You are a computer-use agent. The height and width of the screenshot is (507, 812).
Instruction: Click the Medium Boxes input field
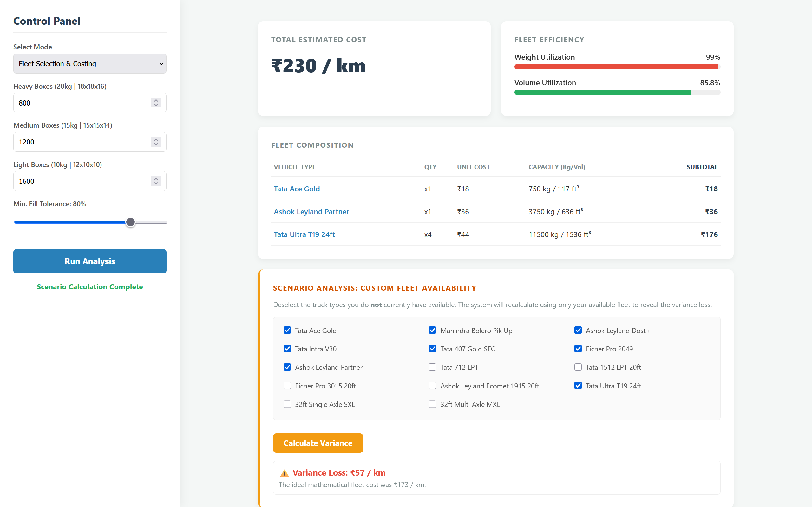(x=89, y=142)
